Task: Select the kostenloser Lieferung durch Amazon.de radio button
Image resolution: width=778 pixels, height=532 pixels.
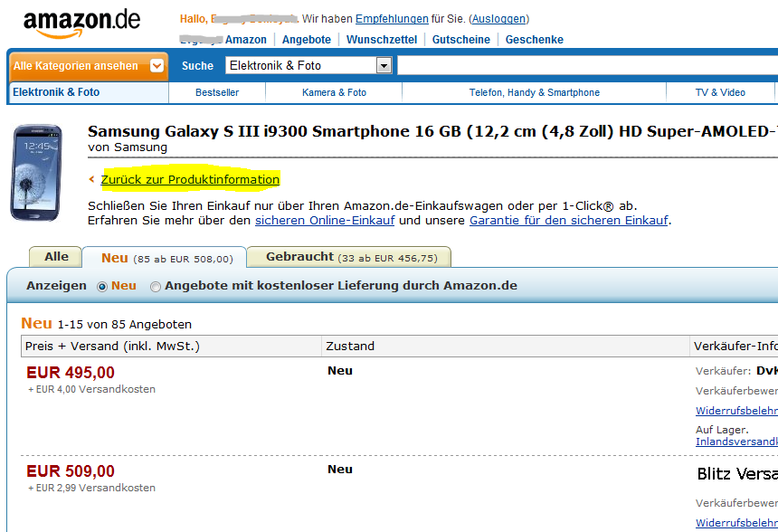Action: tap(156, 287)
